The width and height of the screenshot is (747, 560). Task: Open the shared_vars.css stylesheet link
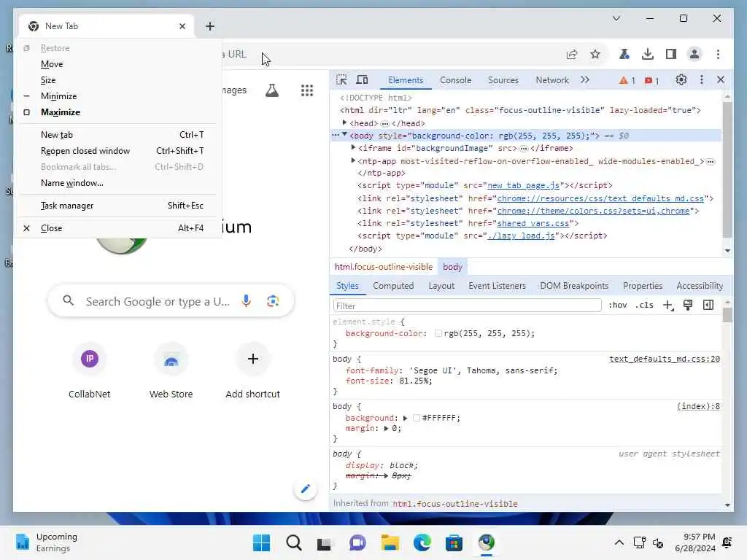click(533, 223)
